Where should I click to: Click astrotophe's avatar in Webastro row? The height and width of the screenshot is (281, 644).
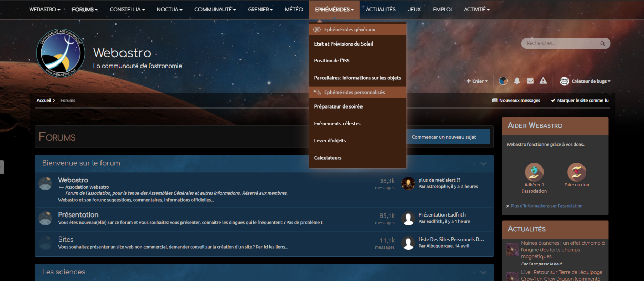(x=408, y=183)
